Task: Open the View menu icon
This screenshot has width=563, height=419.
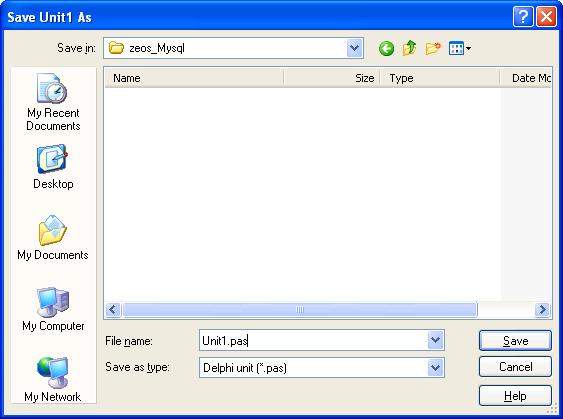Action: (460, 48)
